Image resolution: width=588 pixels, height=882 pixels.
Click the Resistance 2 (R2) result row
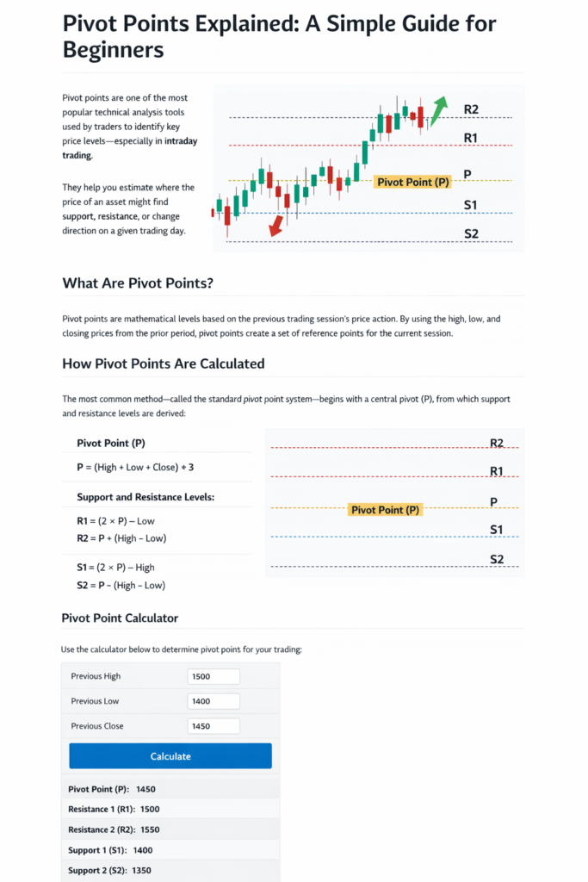point(170,829)
